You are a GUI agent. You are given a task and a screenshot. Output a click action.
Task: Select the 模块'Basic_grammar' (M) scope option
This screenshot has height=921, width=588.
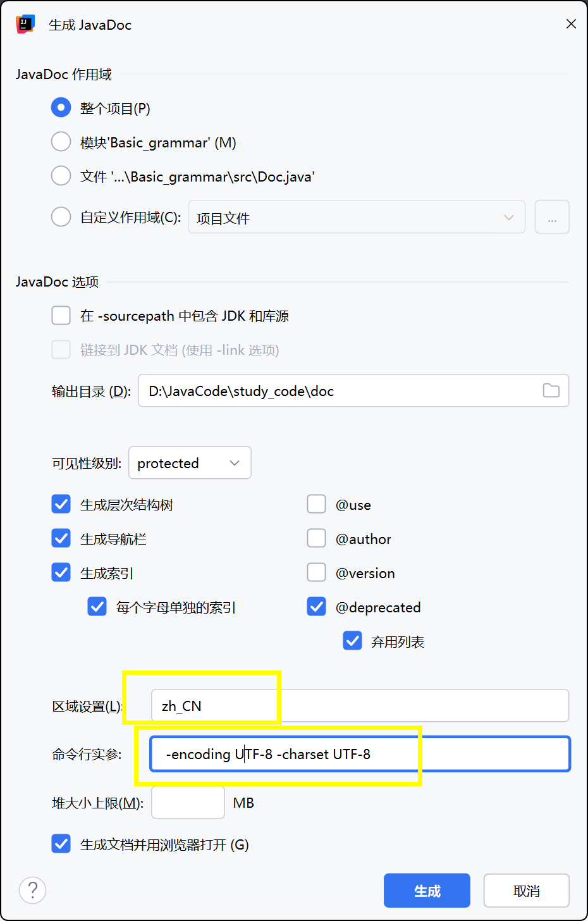[61, 142]
